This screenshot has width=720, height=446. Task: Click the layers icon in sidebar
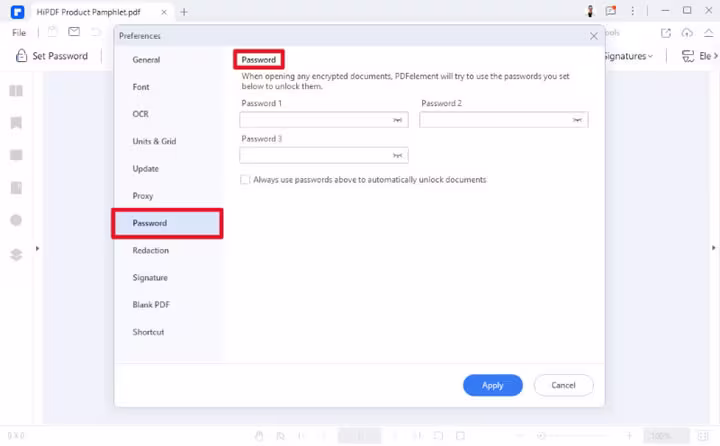[16, 254]
